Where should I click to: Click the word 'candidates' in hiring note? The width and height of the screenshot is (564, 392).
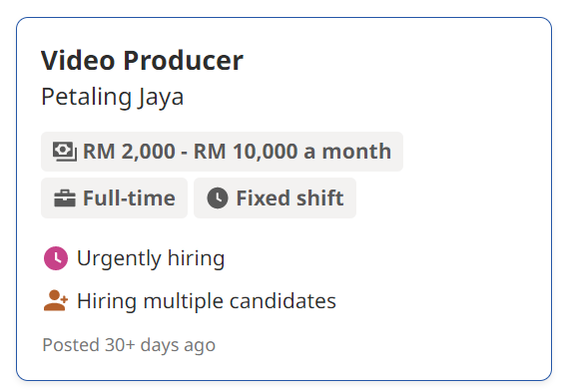(x=282, y=301)
